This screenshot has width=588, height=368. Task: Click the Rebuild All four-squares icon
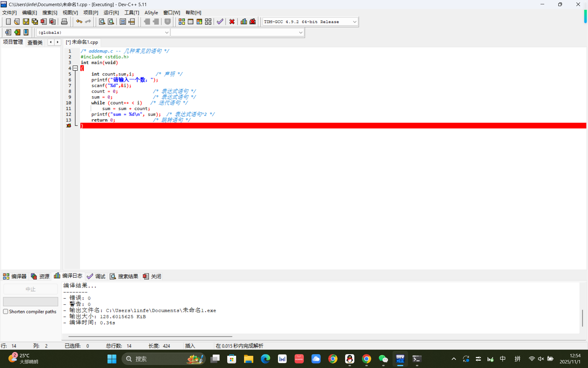coord(208,21)
